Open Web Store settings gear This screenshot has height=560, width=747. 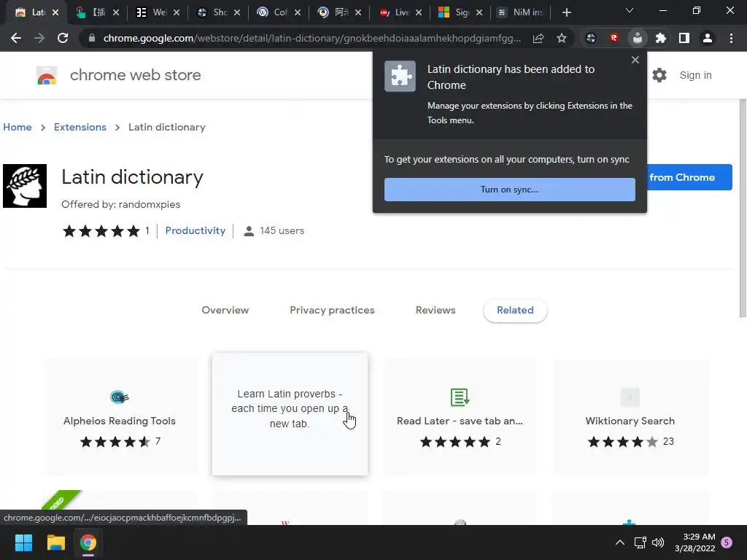(x=659, y=75)
